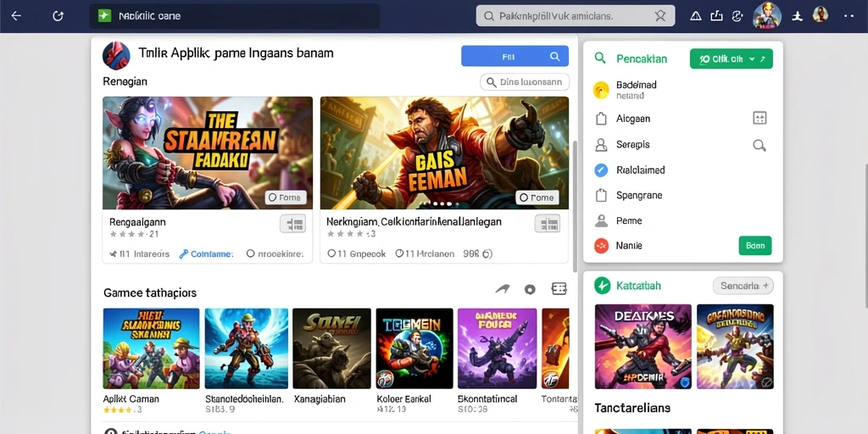Select Aiogaen in the side panel
Screen dimensions: 868x434
[632, 119]
